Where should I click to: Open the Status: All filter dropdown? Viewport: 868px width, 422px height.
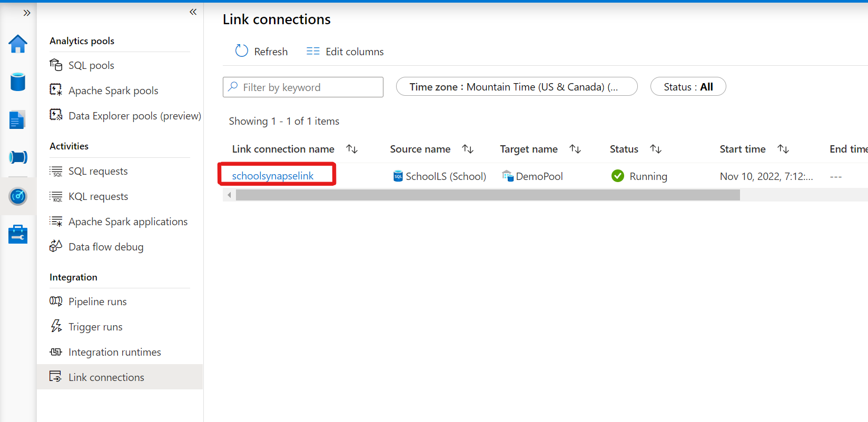[x=688, y=86]
